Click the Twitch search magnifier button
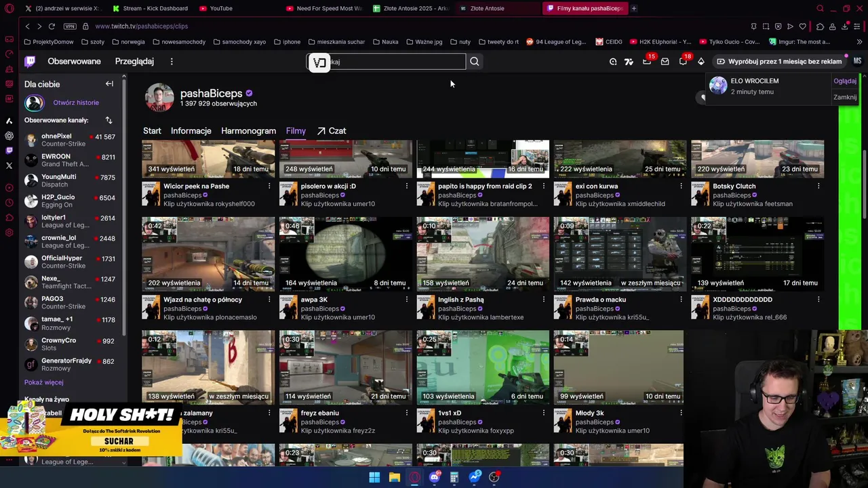The image size is (868, 488). (475, 62)
